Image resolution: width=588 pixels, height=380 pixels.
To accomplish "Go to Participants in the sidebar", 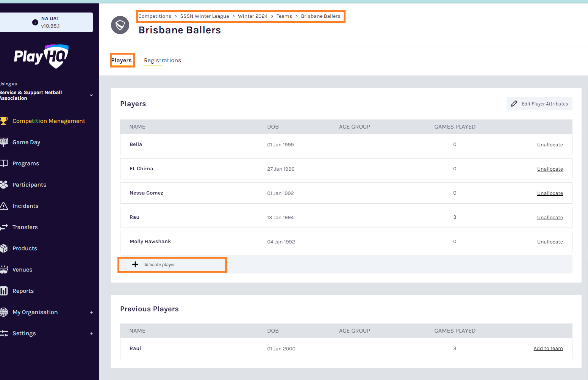I will [x=29, y=184].
